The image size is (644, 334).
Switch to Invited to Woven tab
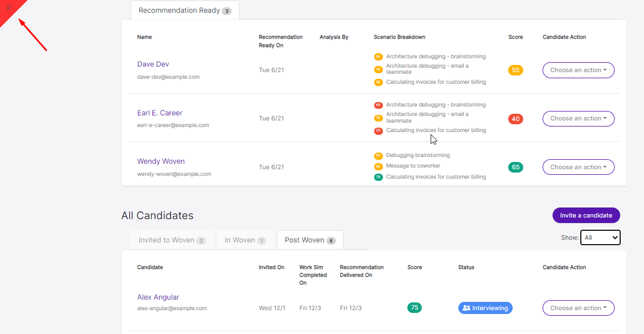tap(172, 240)
